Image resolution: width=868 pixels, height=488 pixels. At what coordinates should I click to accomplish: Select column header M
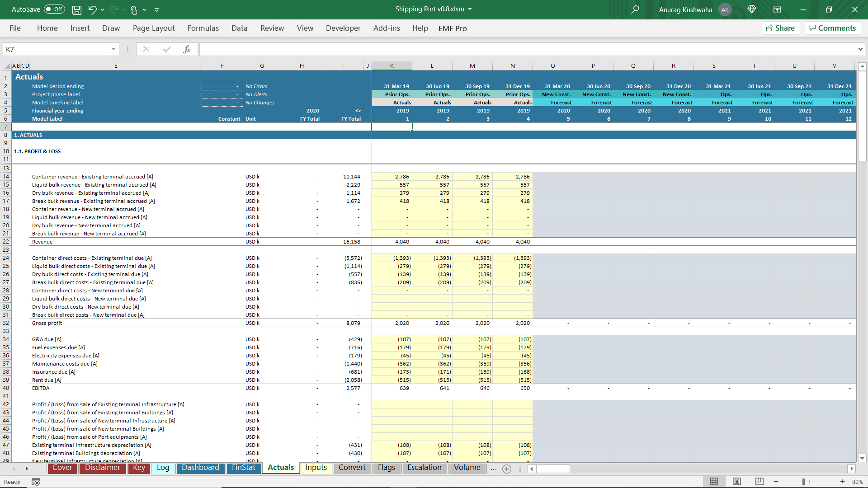472,66
